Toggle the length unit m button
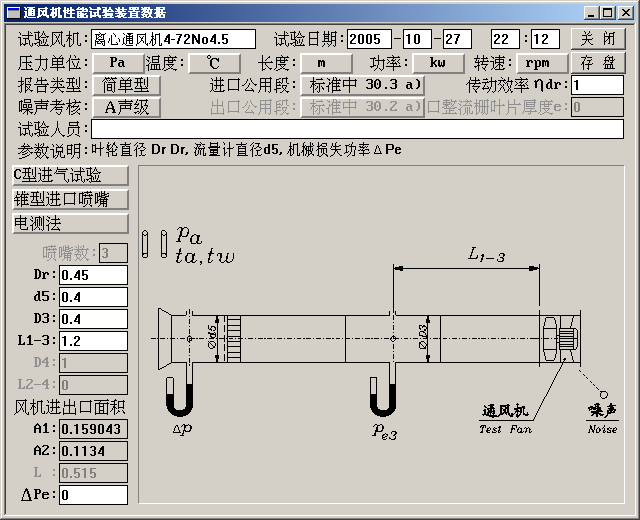Image resolution: width=640 pixels, height=520 pixels. (320, 62)
